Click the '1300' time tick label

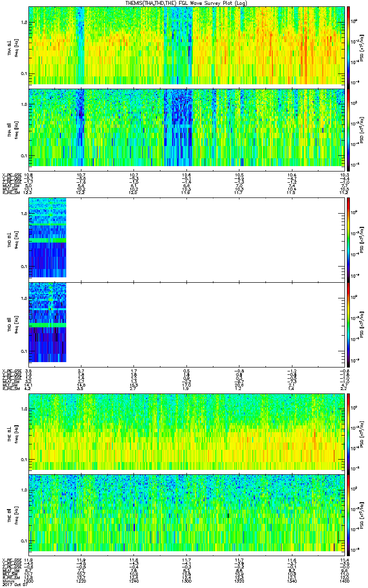(x=186, y=581)
